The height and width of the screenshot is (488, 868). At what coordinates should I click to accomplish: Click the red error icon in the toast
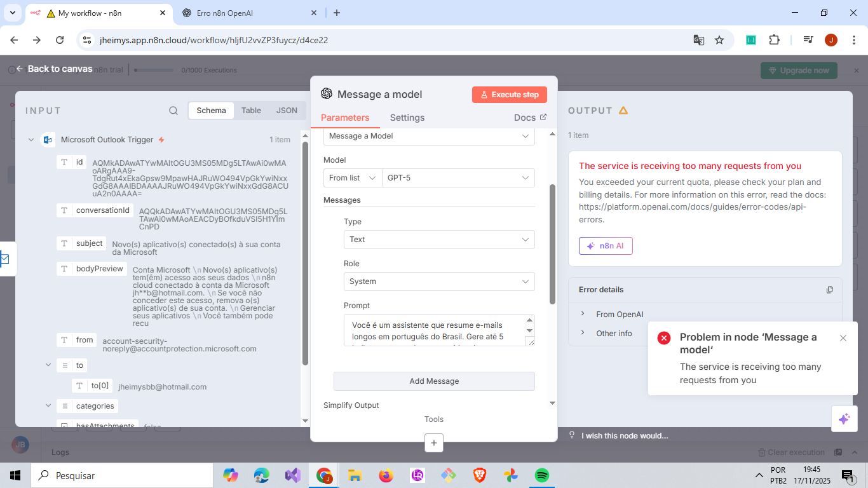(x=664, y=338)
